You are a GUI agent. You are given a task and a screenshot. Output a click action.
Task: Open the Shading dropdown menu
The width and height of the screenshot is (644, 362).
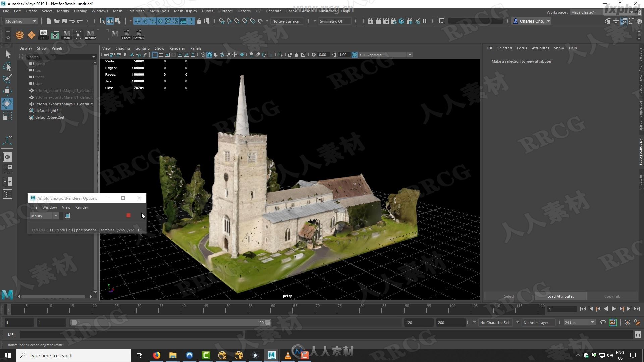(122, 48)
